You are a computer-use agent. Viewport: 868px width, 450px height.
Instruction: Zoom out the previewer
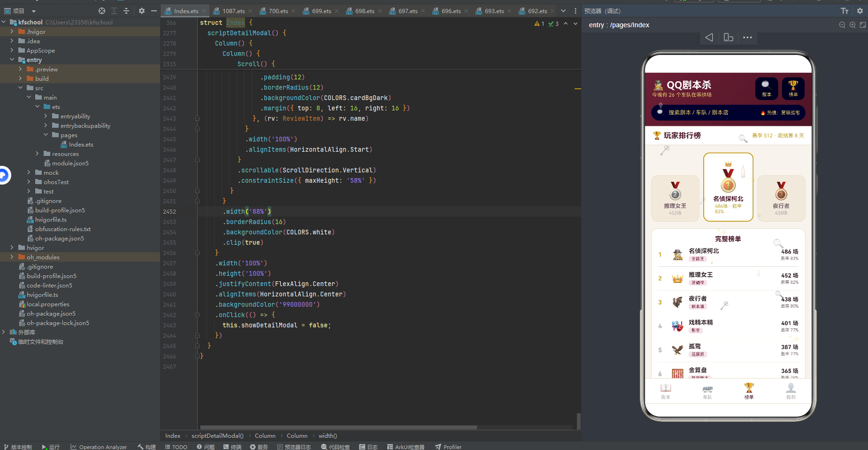tap(842, 25)
